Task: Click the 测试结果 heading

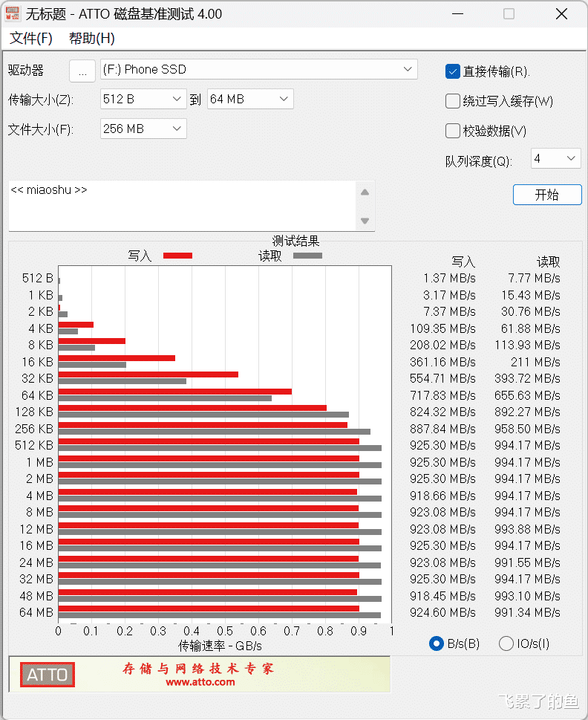Action: point(295,241)
